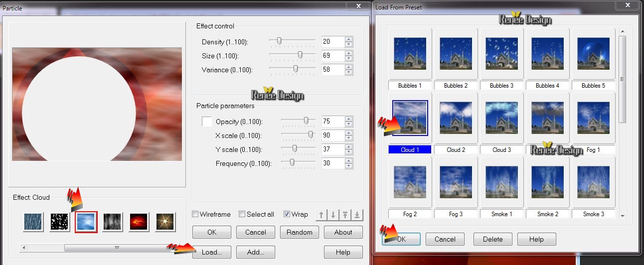Click Cancel in the Particle dialog

point(256,232)
